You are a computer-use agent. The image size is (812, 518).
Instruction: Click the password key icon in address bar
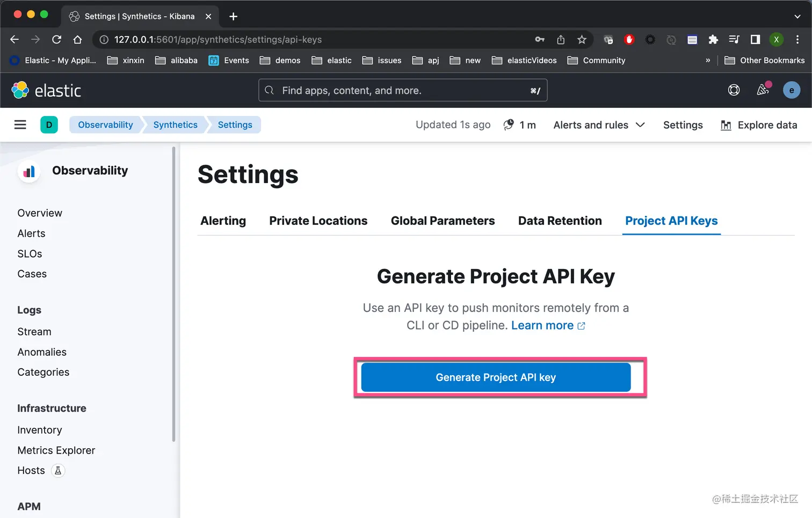540,39
